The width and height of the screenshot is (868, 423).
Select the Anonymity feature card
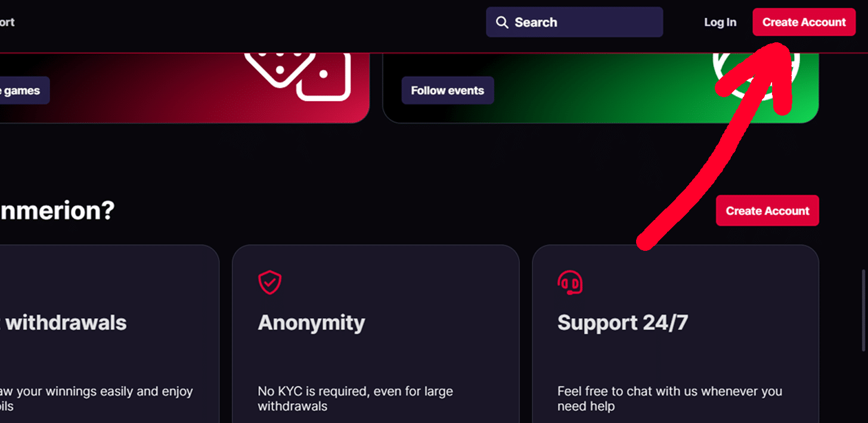[376, 334]
